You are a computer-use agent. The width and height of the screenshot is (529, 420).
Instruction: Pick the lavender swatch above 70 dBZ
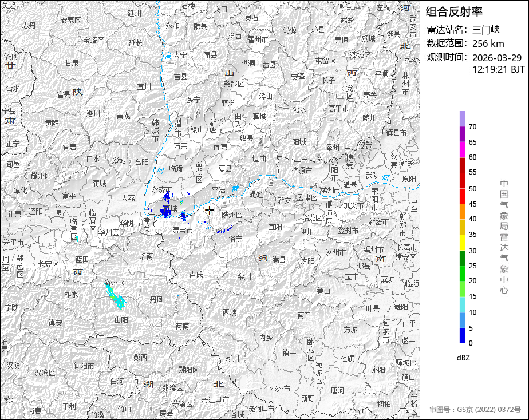462,118
